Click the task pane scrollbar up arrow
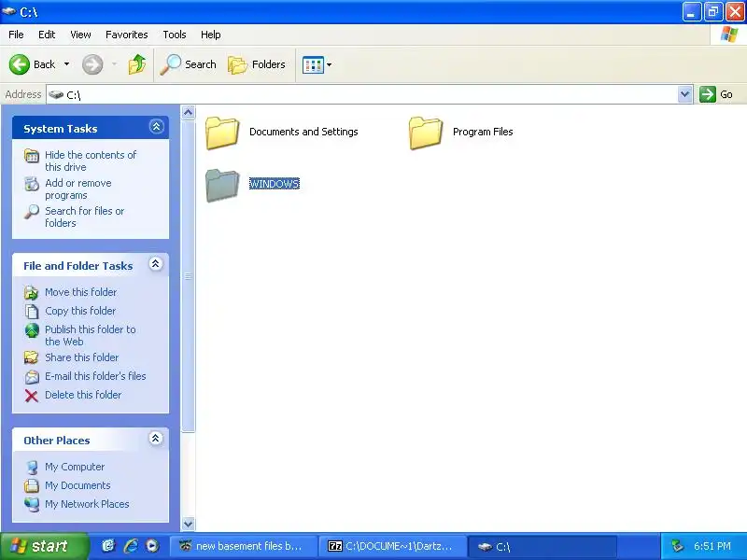Image resolution: width=747 pixels, height=560 pixels. pos(189,113)
